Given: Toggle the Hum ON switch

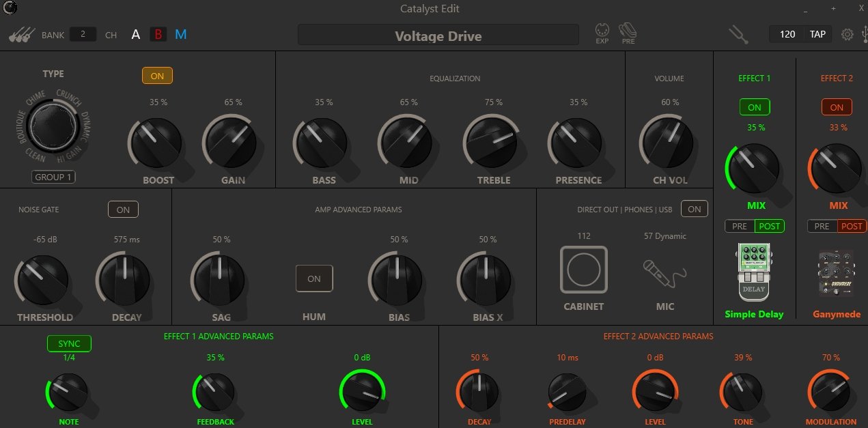Looking at the screenshot, I should pyautogui.click(x=314, y=279).
